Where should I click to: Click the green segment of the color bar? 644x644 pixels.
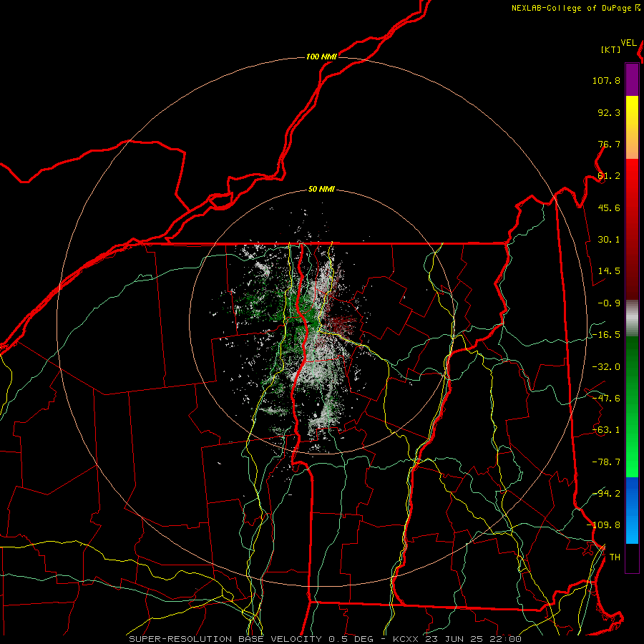[632, 406]
